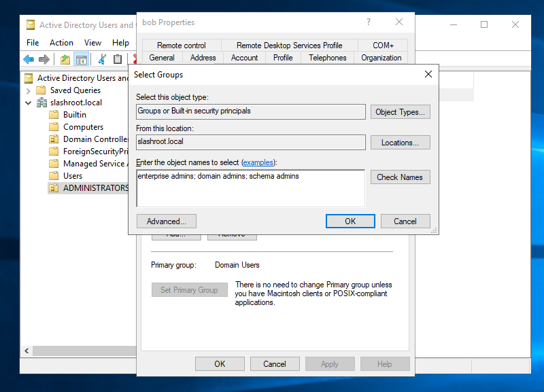Click the Cut scissors toolbar icon
The width and height of the screenshot is (544, 392).
click(x=102, y=60)
